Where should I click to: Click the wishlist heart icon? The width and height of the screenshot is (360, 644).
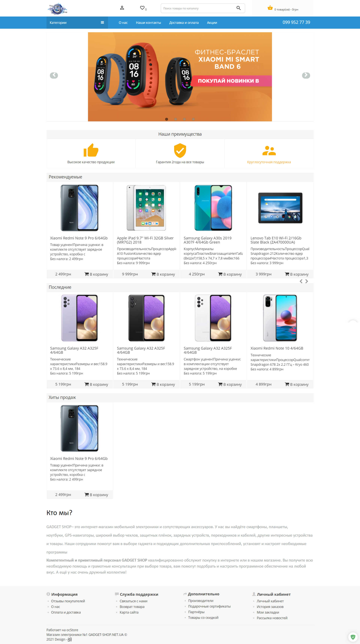click(x=142, y=8)
